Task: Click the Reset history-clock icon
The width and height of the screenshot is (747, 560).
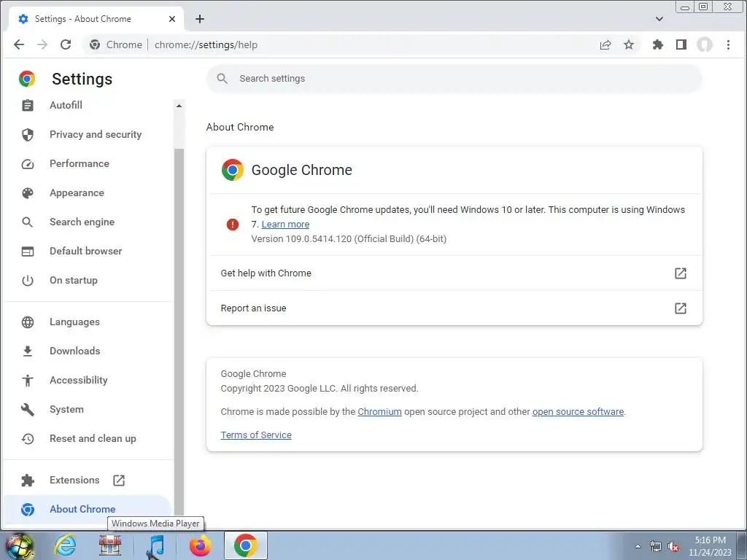Action: coord(28,438)
